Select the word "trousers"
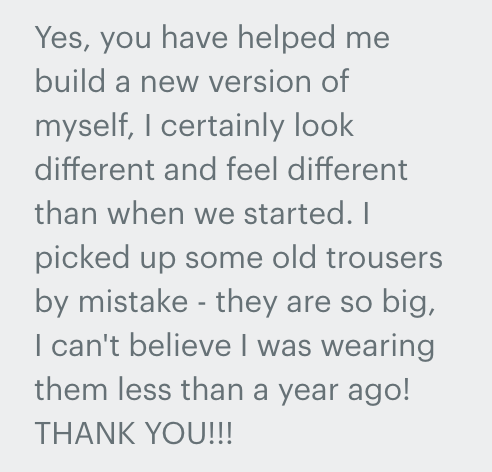The height and width of the screenshot is (472, 492). (384, 258)
